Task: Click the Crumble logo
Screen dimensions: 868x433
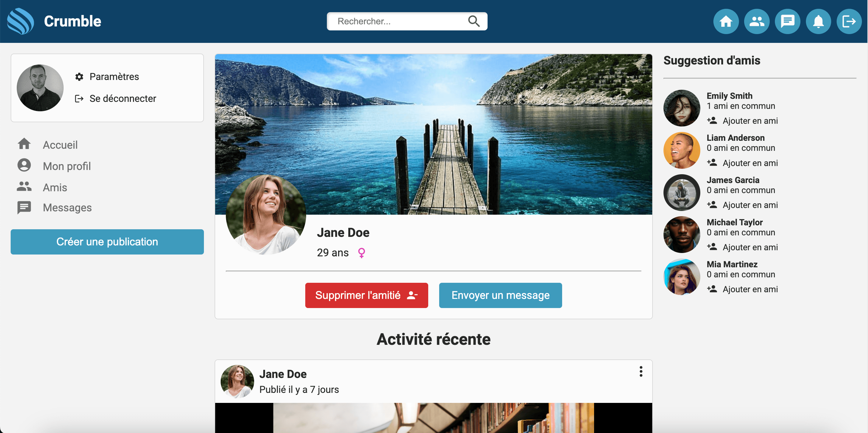Action: click(21, 21)
